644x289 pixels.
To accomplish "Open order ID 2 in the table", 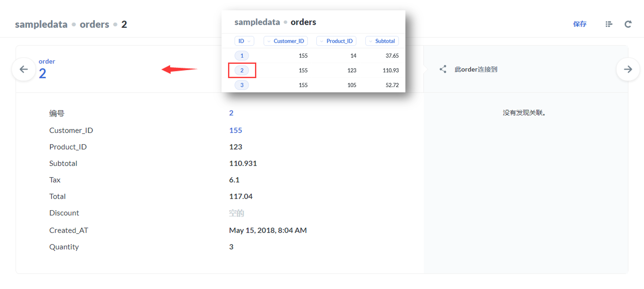I will [242, 70].
